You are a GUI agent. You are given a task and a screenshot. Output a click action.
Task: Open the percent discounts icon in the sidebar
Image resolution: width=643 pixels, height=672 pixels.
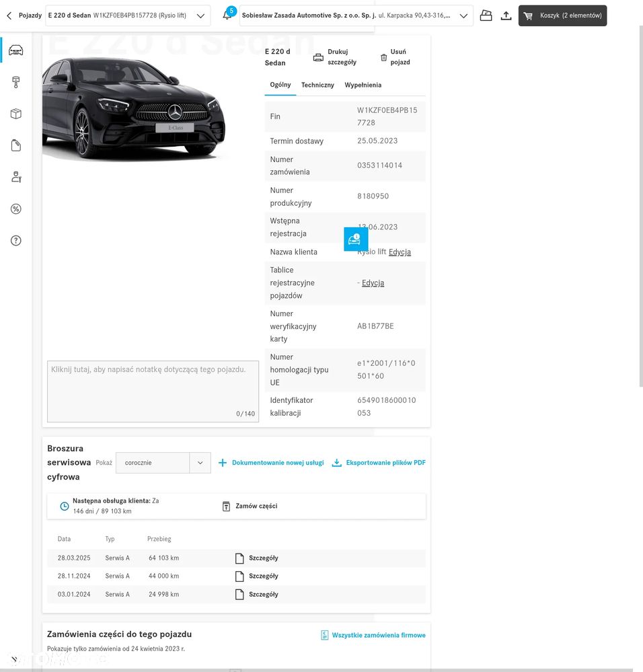[x=16, y=209]
